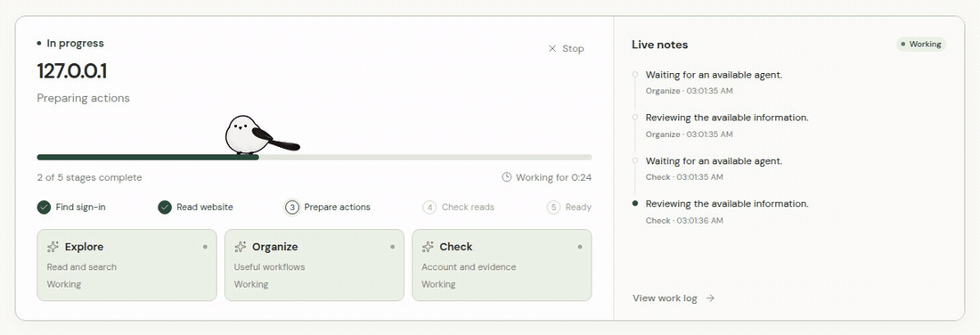Click the X icon beside Stop

click(x=551, y=49)
